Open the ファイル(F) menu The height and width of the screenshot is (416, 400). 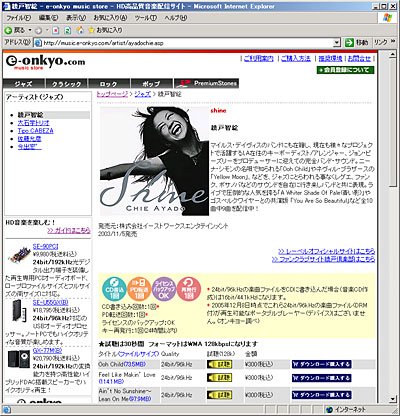pos(18,18)
